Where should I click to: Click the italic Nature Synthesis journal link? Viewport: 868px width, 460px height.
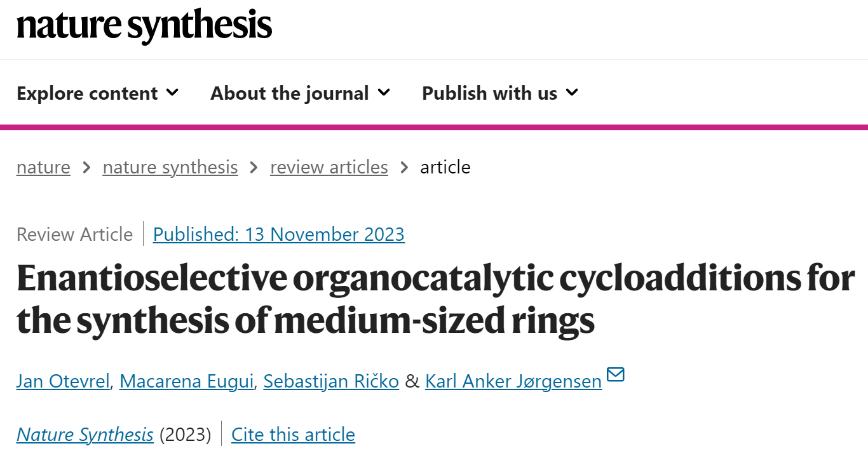[x=85, y=435]
